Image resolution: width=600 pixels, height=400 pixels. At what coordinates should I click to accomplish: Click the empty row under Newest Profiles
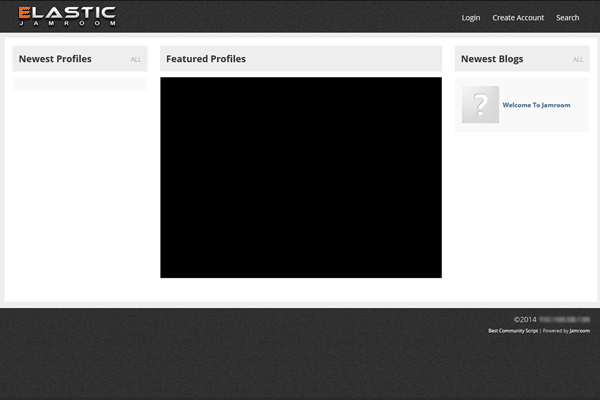coord(80,85)
